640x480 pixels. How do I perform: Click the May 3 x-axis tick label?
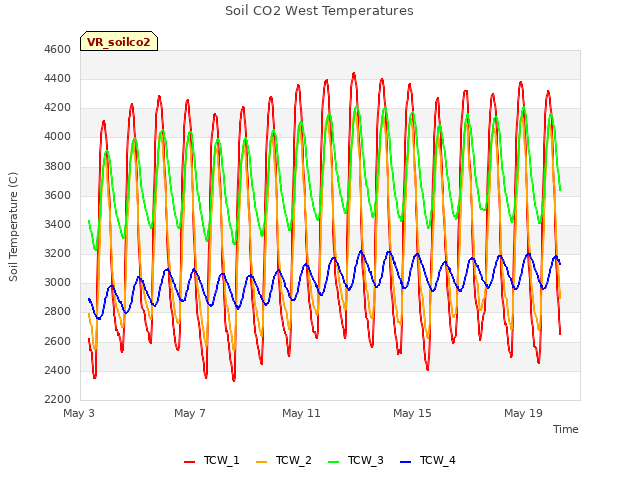coord(79,413)
